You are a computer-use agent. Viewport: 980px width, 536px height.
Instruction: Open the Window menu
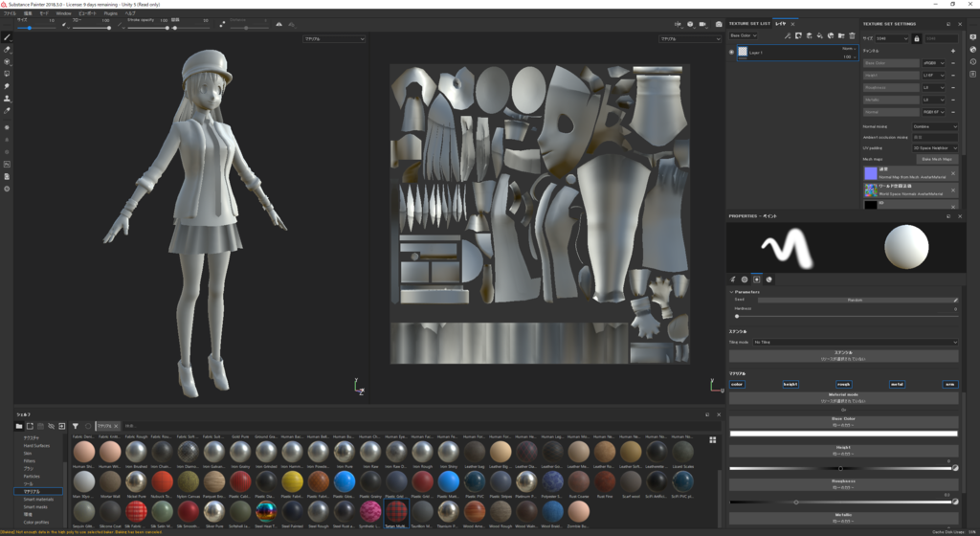64,13
